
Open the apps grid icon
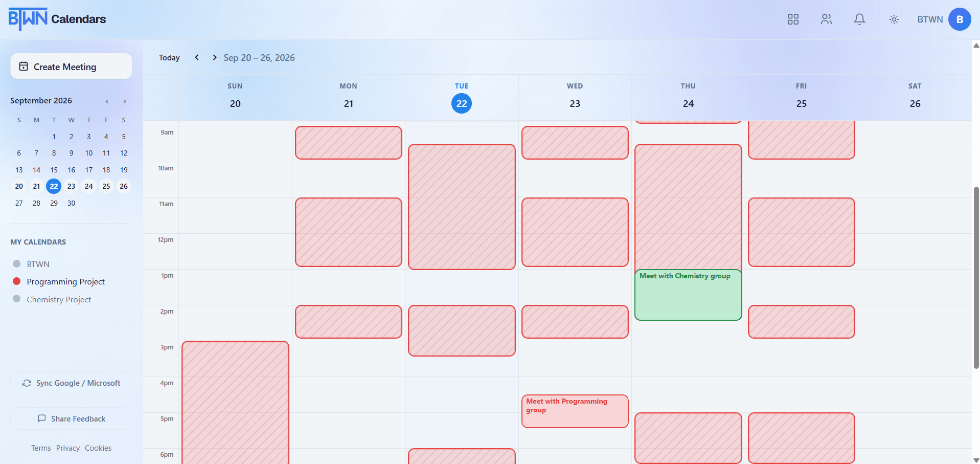(x=793, y=19)
